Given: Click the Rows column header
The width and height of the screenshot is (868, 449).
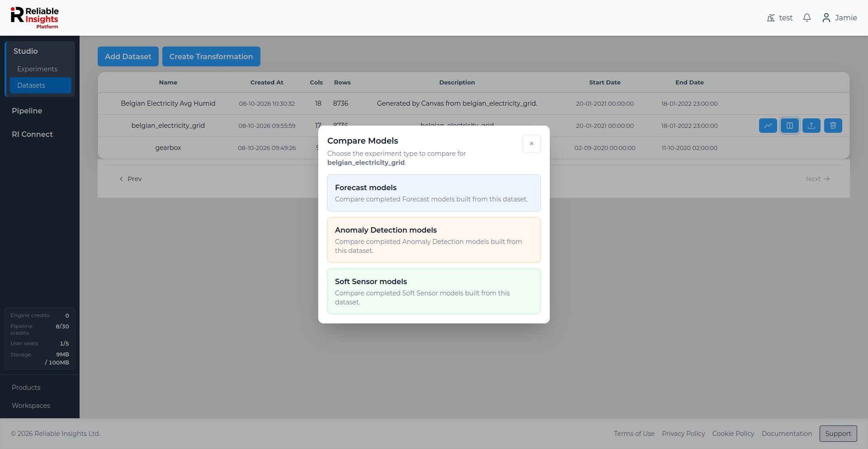Looking at the screenshot, I should (x=342, y=82).
